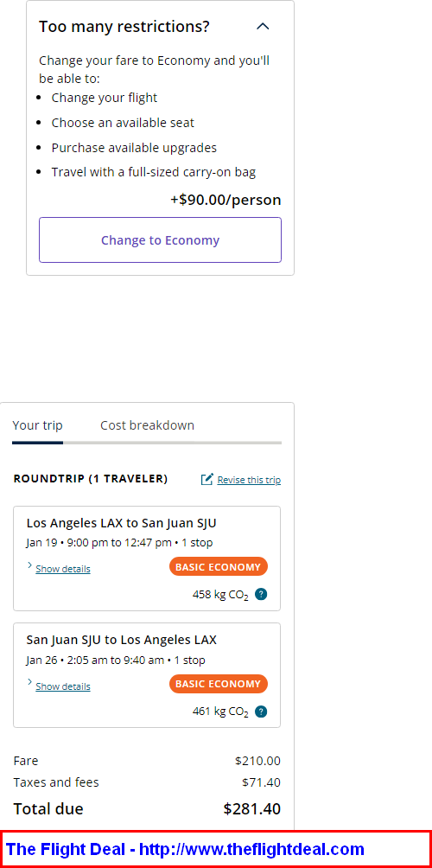Click Basic Economy badge on Jan 26 flight

click(219, 684)
